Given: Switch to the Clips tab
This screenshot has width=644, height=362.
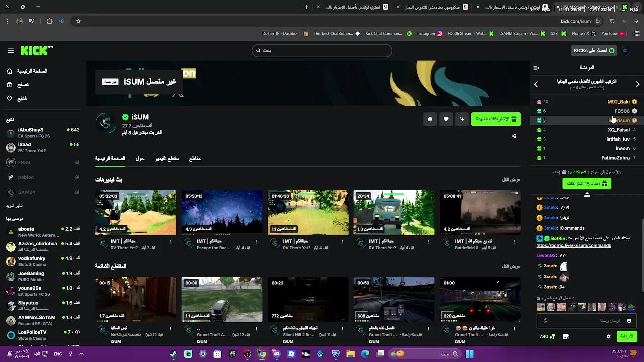Looking at the screenshot, I should [195, 159].
